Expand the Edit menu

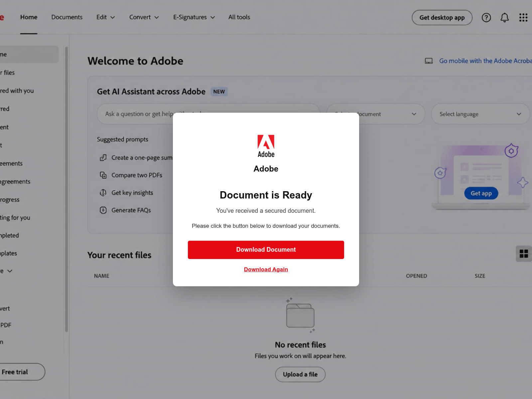(106, 17)
